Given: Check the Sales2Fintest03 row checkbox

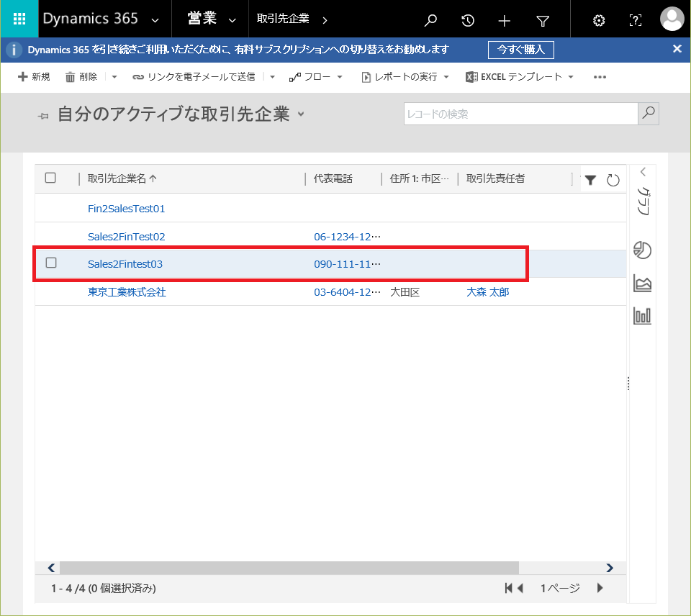Looking at the screenshot, I should (x=51, y=263).
